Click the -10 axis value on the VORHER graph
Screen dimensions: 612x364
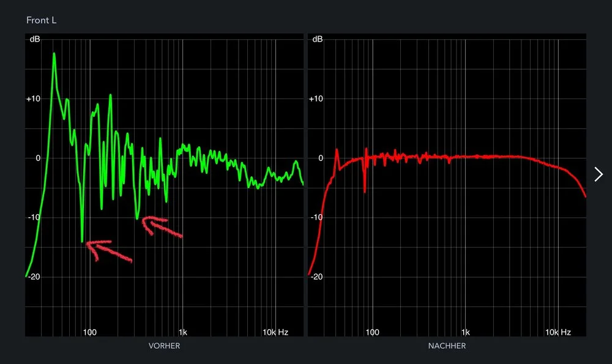click(34, 217)
